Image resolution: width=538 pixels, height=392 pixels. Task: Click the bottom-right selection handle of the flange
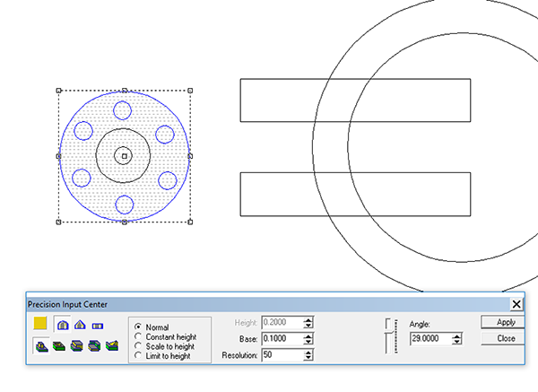190,222
